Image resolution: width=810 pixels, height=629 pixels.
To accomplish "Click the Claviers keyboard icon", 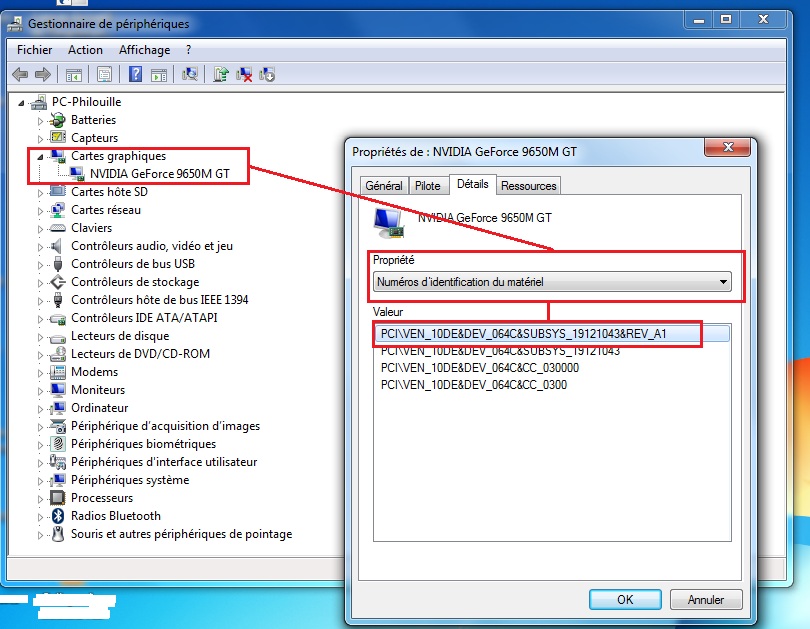I will 57,228.
